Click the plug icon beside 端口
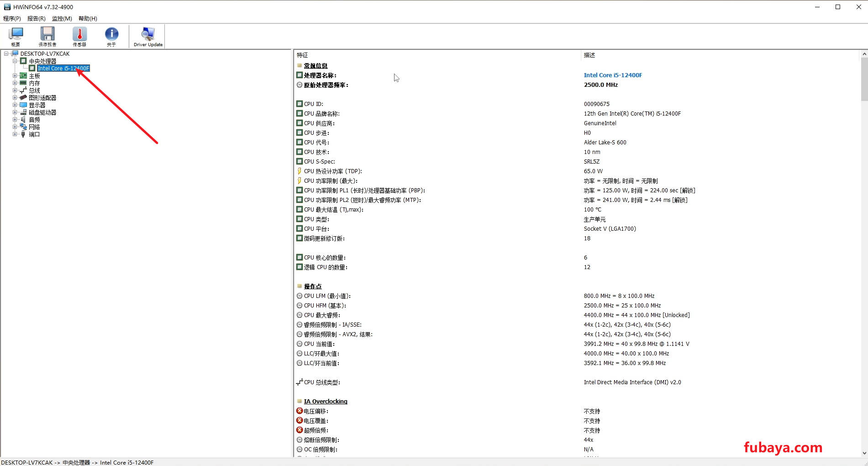The width and height of the screenshot is (868, 466). [x=23, y=134]
